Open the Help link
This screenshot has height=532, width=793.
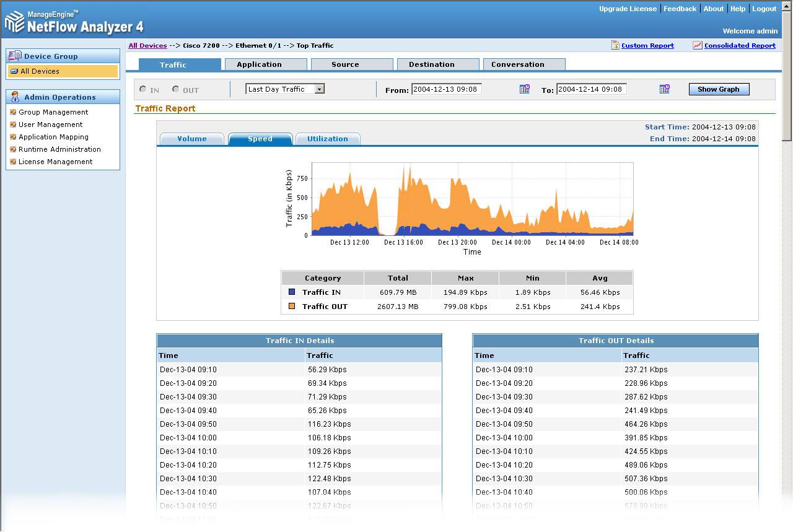pos(738,9)
